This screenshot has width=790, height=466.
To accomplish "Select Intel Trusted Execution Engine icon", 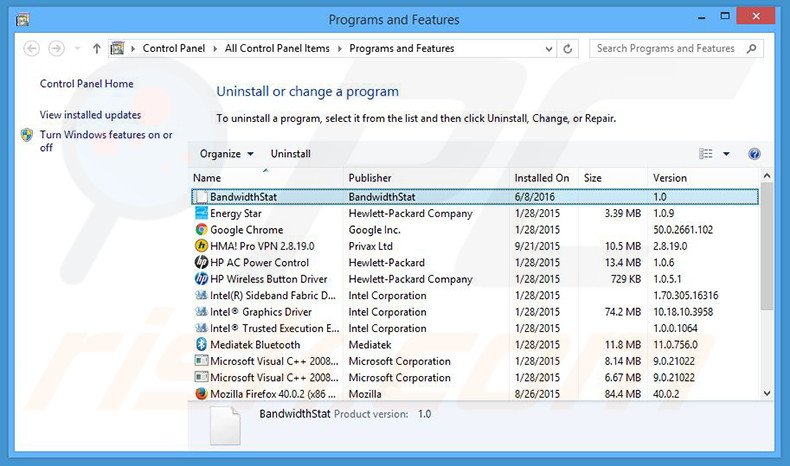I will point(202,328).
